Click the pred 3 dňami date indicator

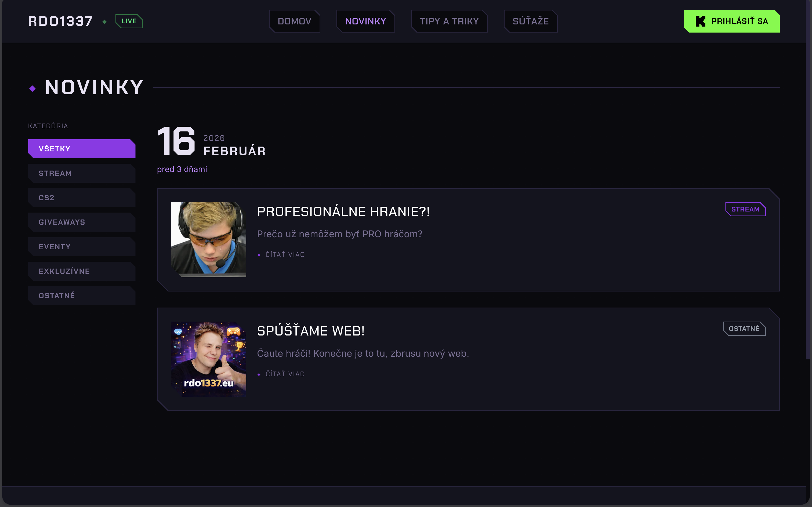tap(182, 169)
